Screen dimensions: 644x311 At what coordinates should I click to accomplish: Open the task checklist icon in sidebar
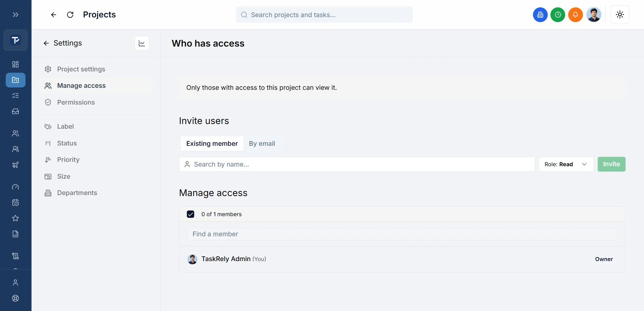pos(15,96)
